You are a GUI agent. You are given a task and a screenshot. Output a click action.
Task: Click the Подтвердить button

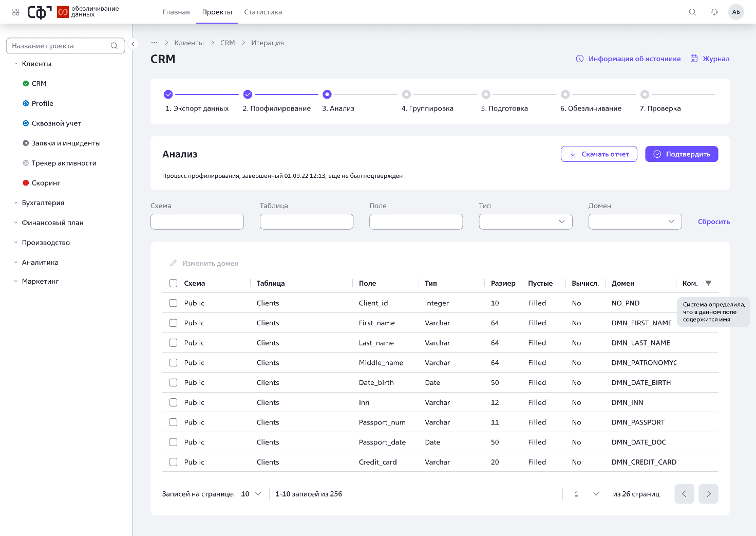[x=682, y=154]
